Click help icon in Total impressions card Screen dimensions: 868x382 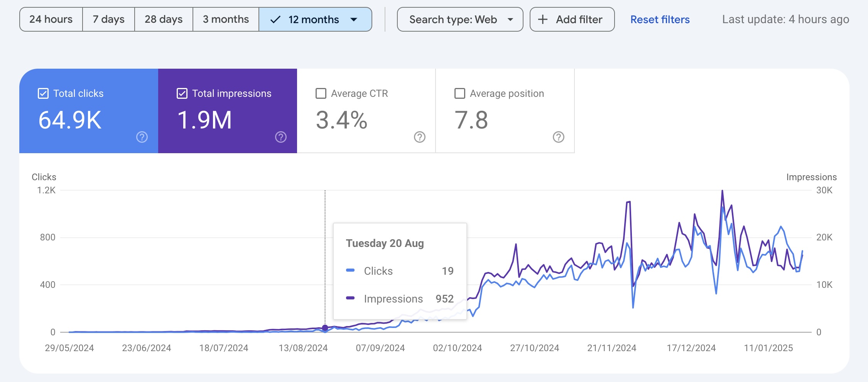pos(281,137)
